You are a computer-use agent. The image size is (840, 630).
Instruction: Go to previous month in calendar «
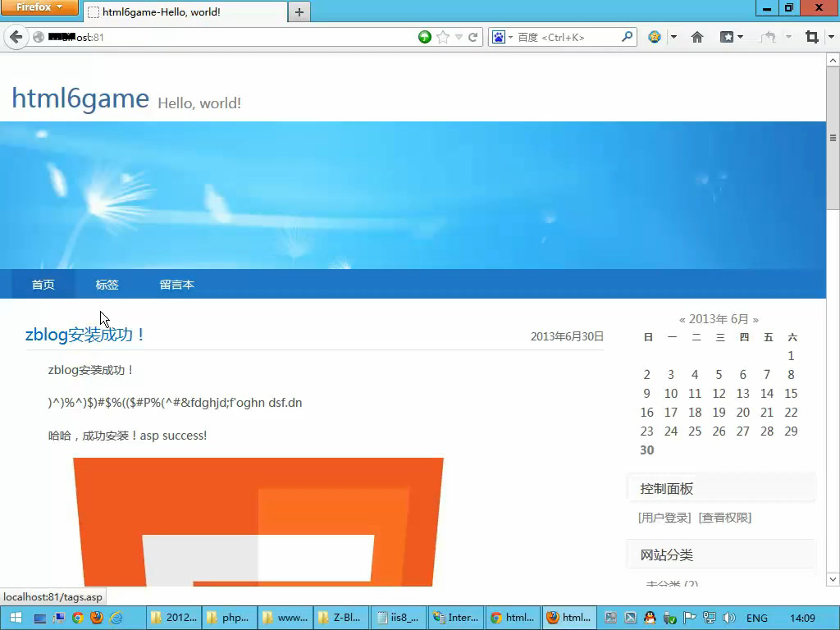coord(682,320)
